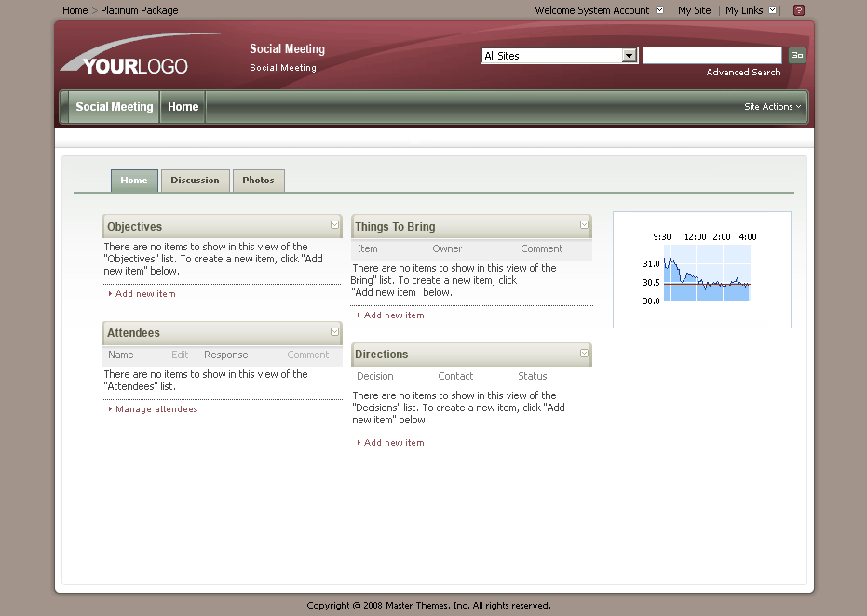Click in the search text box
867x616 pixels.
pos(711,56)
